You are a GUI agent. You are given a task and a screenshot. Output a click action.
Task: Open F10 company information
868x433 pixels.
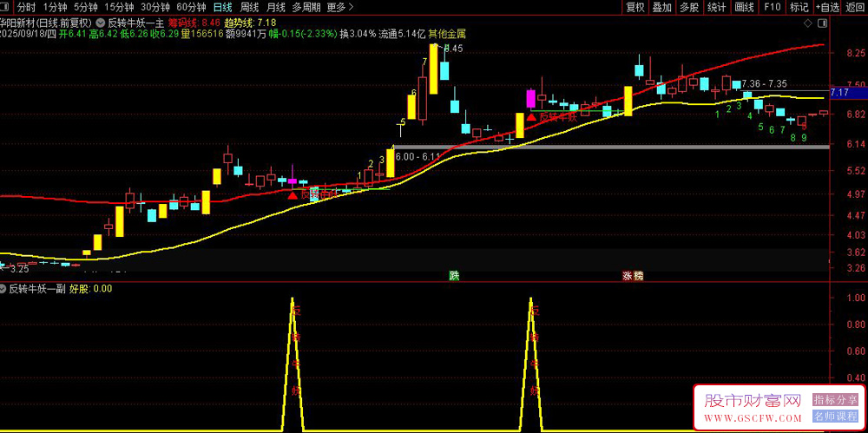click(x=773, y=7)
